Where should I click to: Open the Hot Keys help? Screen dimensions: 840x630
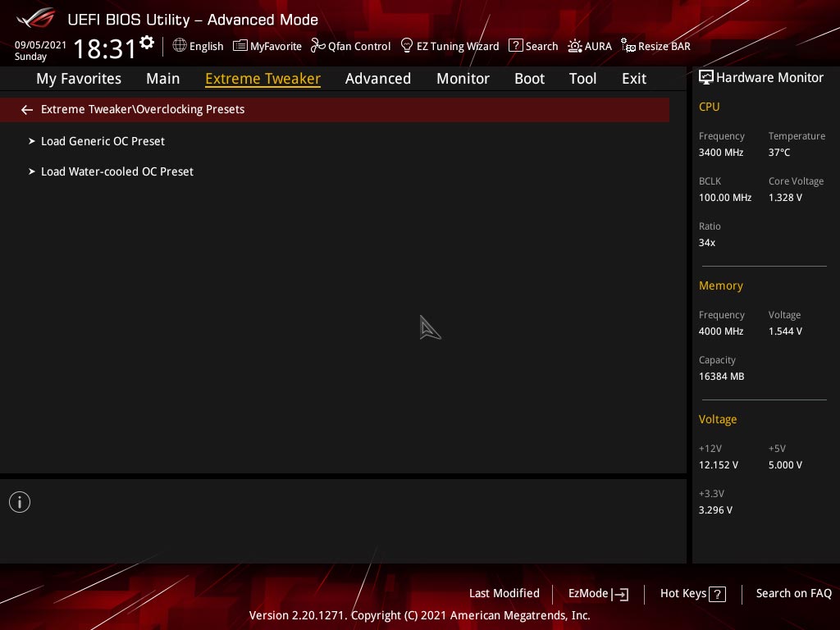pos(683,594)
